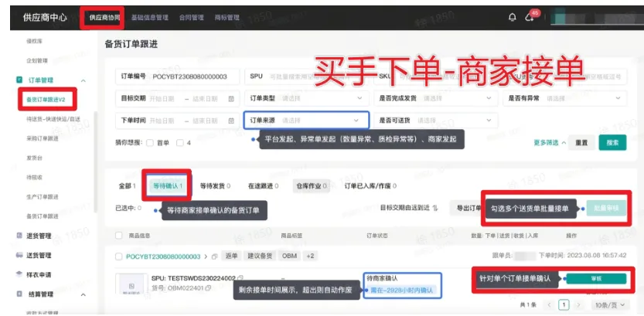Viewport: 644px width, 316px height.
Task: Select 侵权库 in sidebar
Action: click(34, 41)
